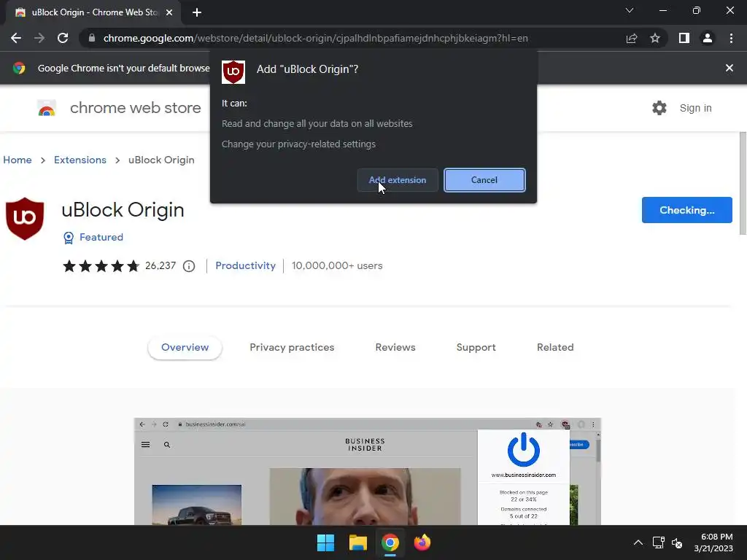This screenshot has width=747, height=560.
Task: Open the Windows Start menu
Action: pyautogui.click(x=326, y=542)
